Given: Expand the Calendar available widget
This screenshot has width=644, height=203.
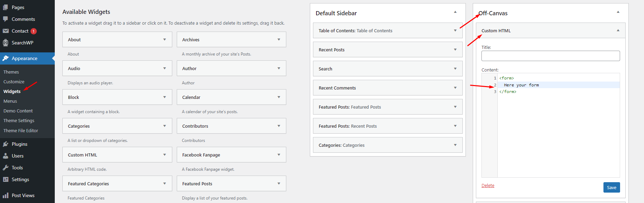Looking at the screenshot, I should (279, 97).
